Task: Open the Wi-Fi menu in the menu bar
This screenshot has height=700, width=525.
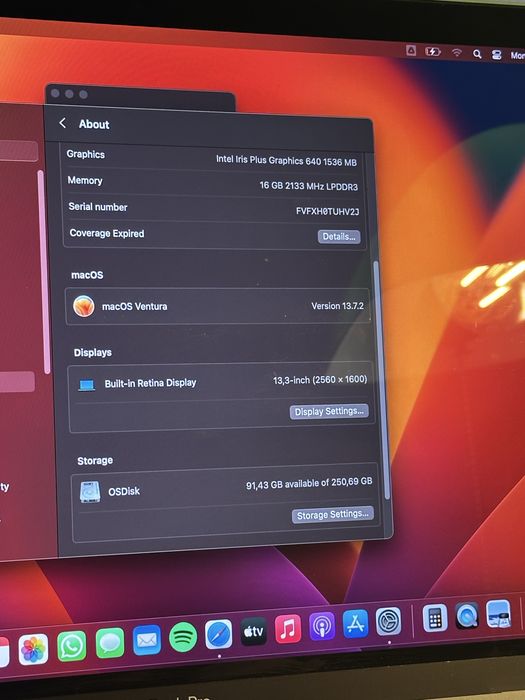Action: click(x=456, y=53)
